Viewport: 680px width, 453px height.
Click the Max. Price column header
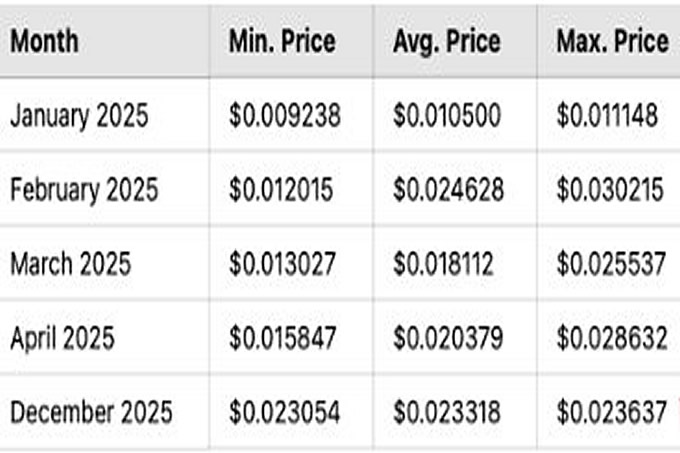coord(612,42)
